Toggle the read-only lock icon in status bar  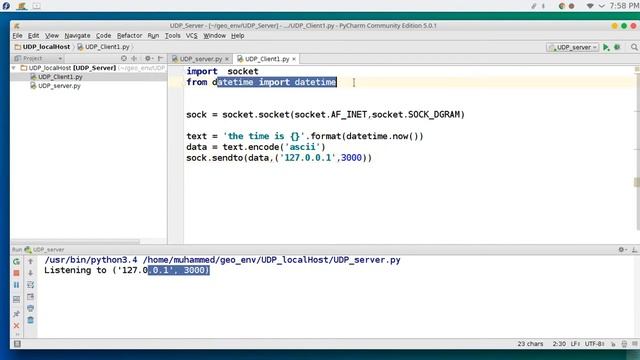613,344
